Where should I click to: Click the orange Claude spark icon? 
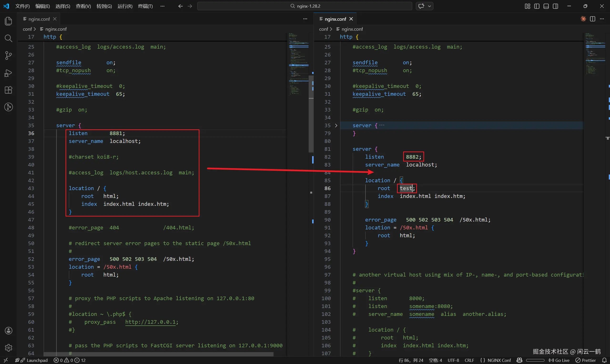pyautogui.click(x=583, y=19)
